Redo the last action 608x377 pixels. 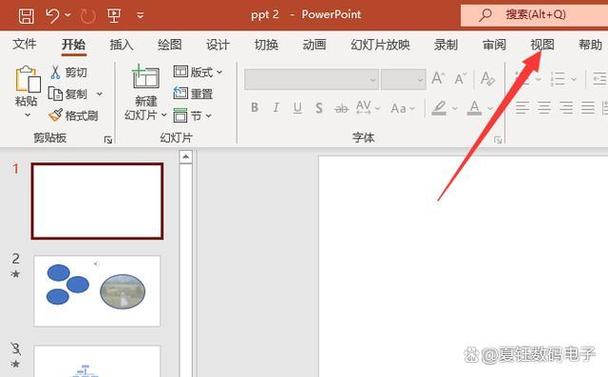88,16
